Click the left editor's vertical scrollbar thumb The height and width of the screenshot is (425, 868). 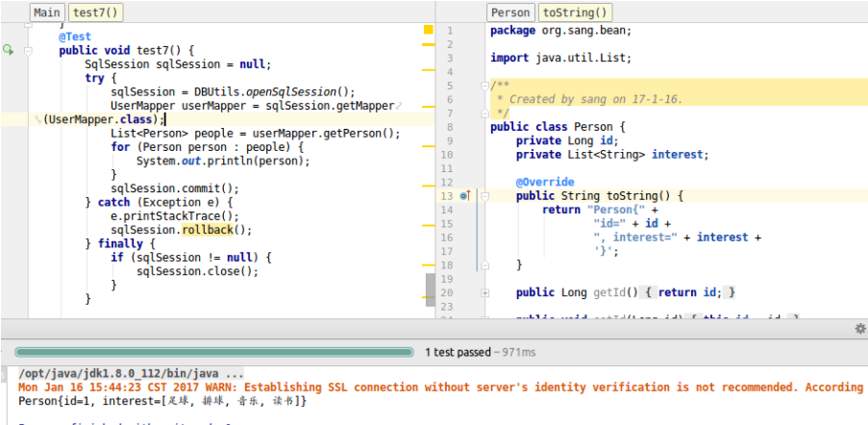(x=430, y=289)
